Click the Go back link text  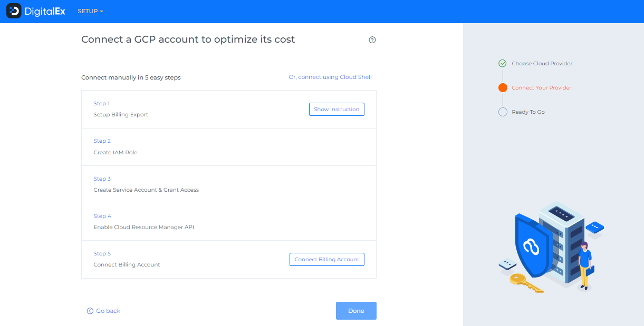(x=108, y=311)
